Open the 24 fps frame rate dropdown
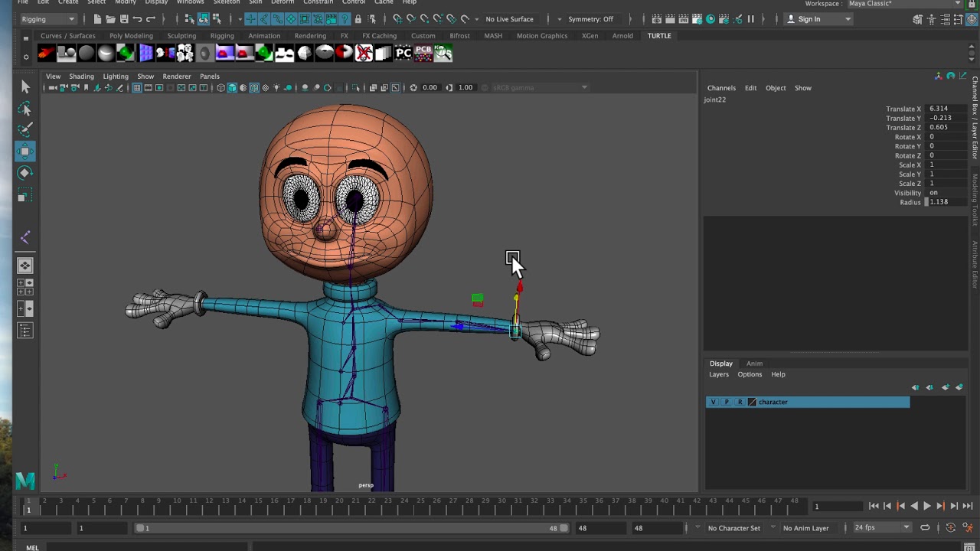The width and height of the screenshot is (980, 551). (882, 528)
